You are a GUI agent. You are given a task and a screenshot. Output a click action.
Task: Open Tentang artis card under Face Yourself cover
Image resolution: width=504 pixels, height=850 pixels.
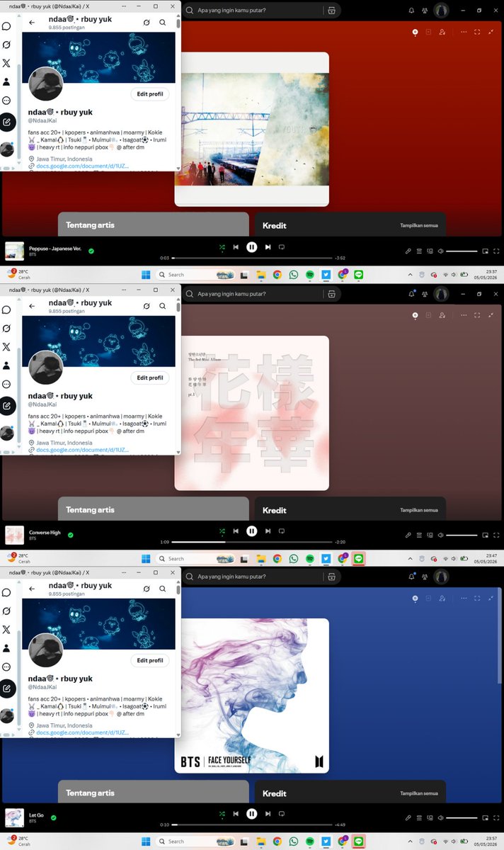coord(154,791)
